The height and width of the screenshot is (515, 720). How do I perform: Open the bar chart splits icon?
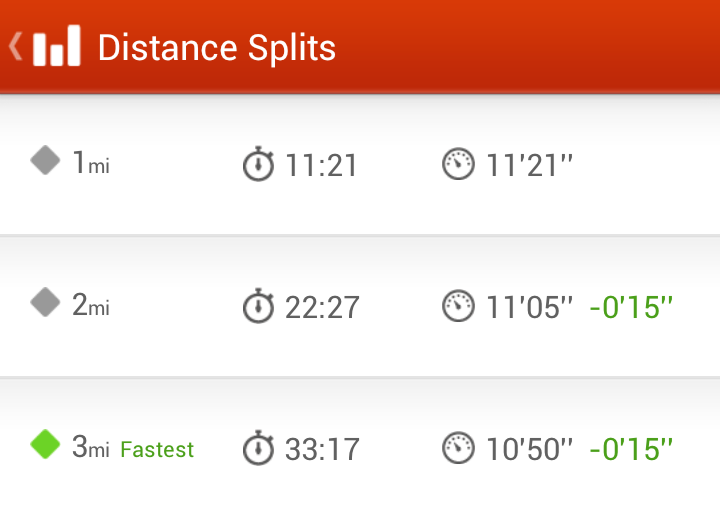click(x=57, y=45)
